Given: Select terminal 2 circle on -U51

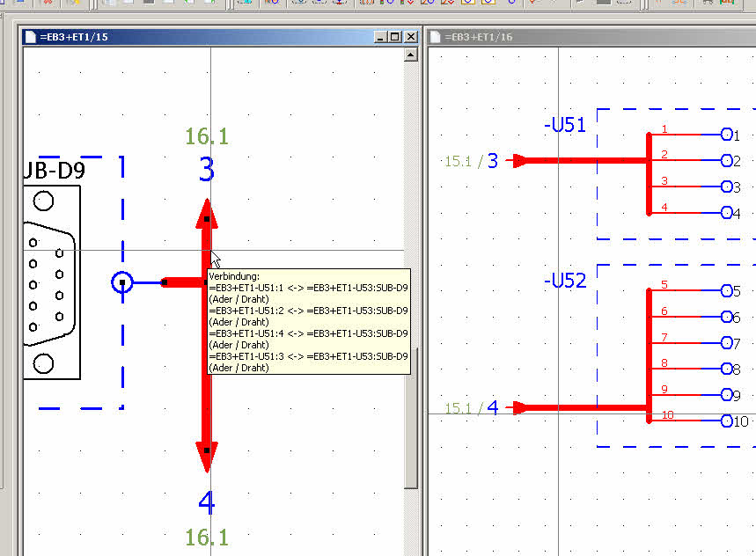Looking at the screenshot, I should coord(727,160).
